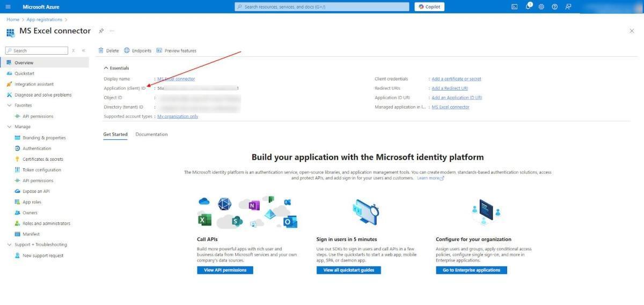Screen dimensions: 644x305
Task: Click the Call APIs heading
Action: 207,240
